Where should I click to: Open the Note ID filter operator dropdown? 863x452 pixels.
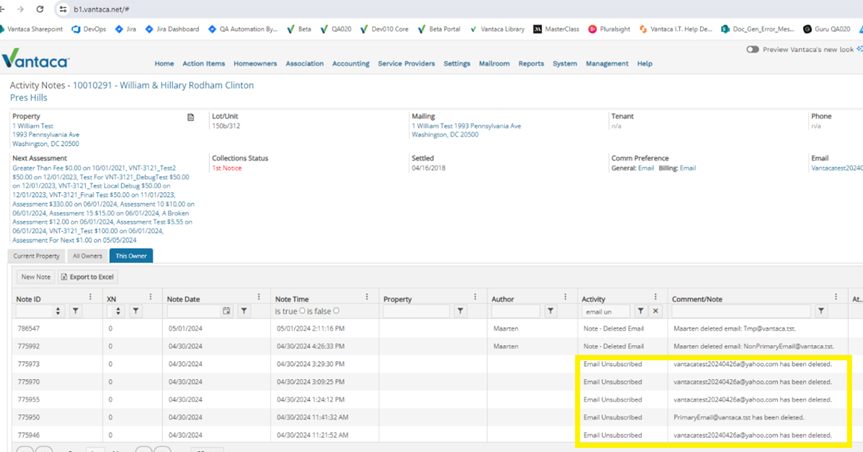click(75, 311)
